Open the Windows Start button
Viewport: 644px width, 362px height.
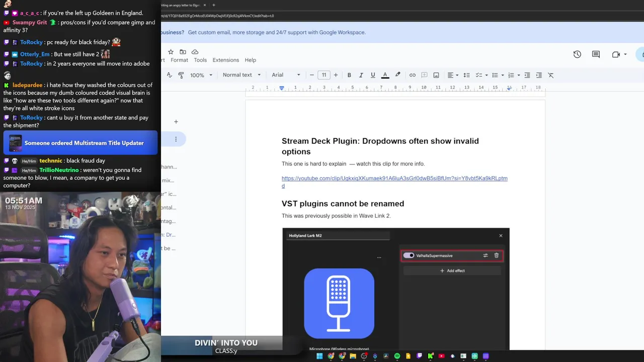[x=319, y=356]
